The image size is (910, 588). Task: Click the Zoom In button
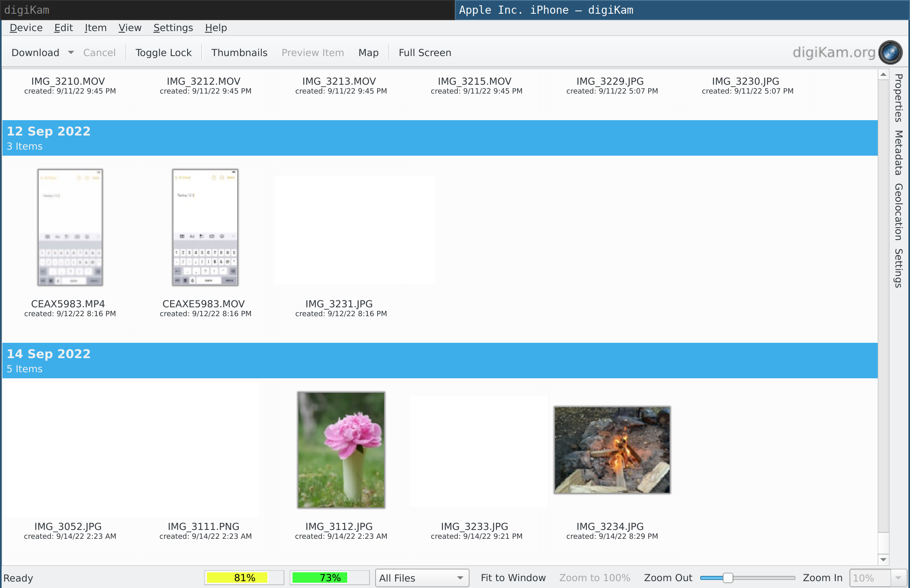(822, 578)
